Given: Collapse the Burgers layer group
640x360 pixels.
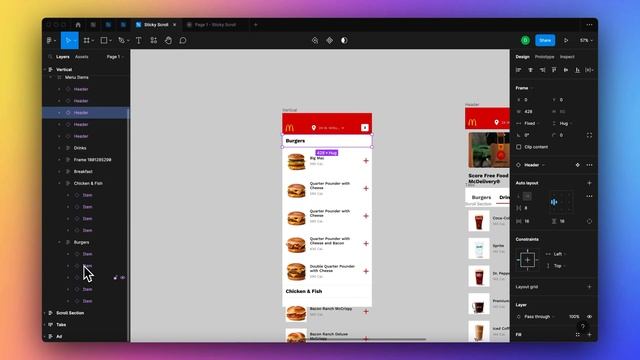Looking at the screenshot, I should (60, 242).
